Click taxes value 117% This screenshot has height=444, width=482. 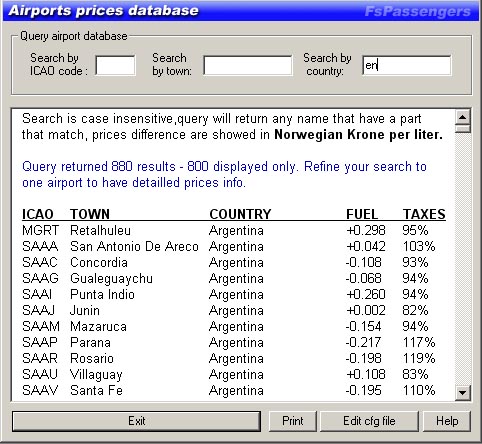click(419, 343)
